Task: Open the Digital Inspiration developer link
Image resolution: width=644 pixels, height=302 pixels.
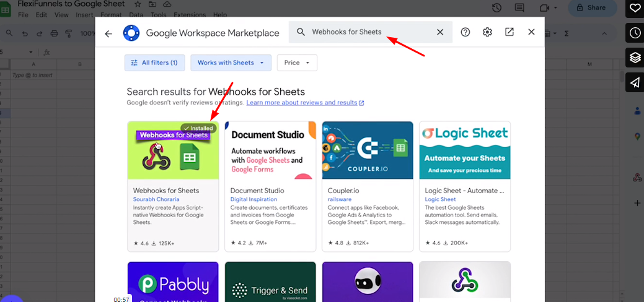Action: click(254, 199)
